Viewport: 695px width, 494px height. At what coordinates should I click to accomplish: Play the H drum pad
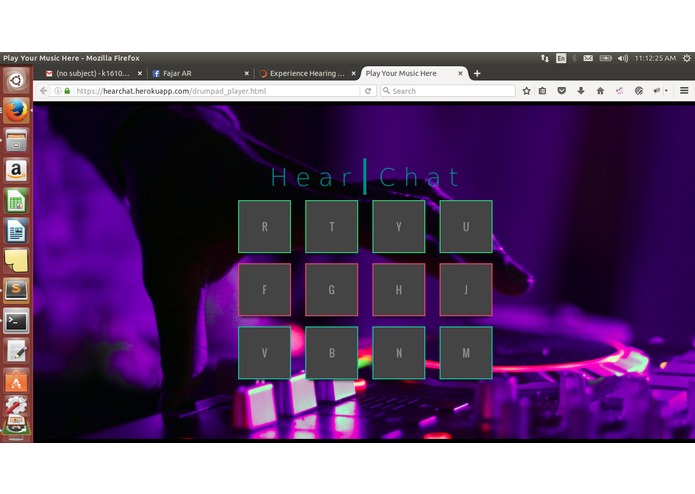point(399,290)
